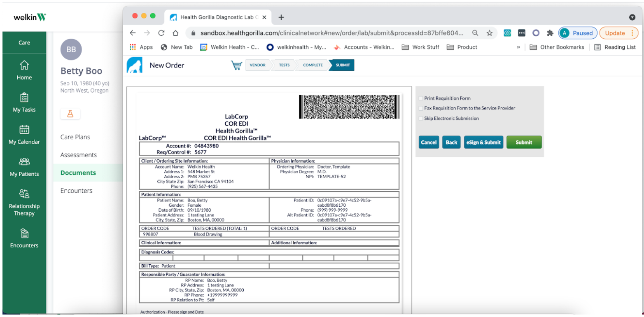Click the 'Blood Drawing' test name
644x317 pixels.
pos(208,234)
